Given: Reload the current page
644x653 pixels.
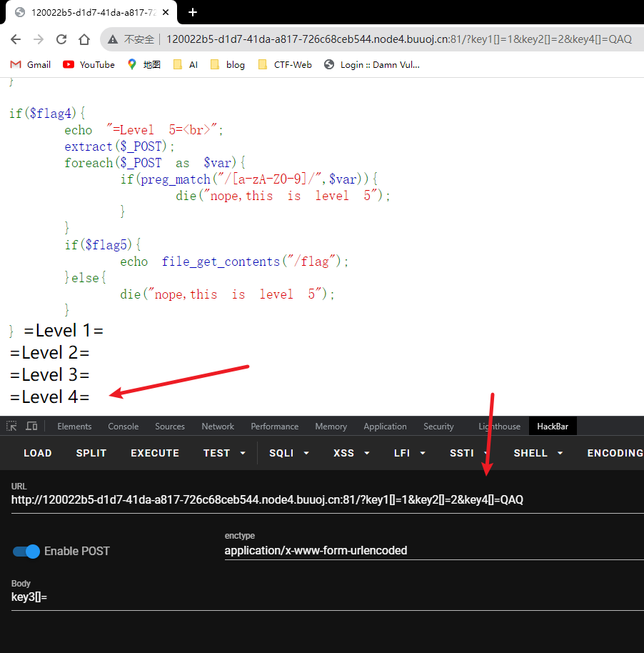Looking at the screenshot, I should click(61, 39).
